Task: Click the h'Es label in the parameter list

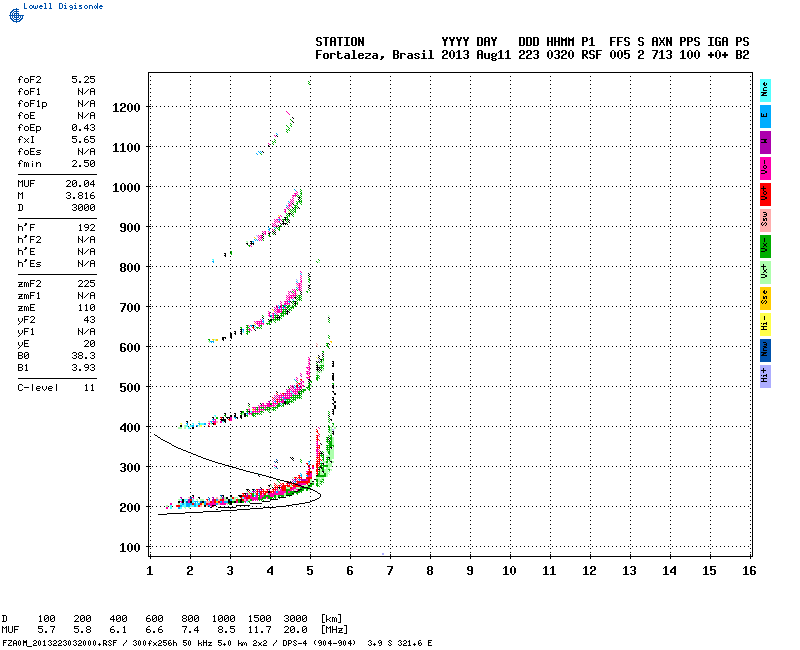Action: pos(29,264)
